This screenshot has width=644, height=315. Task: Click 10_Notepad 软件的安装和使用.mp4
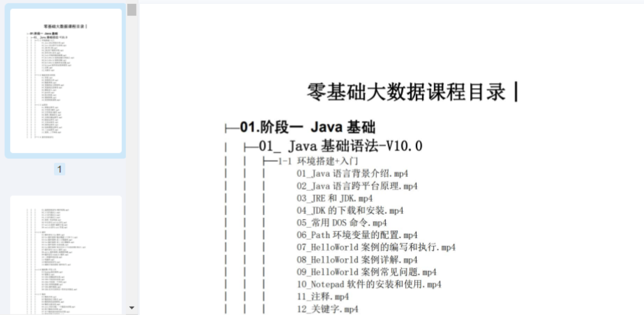click(x=369, y=284)
